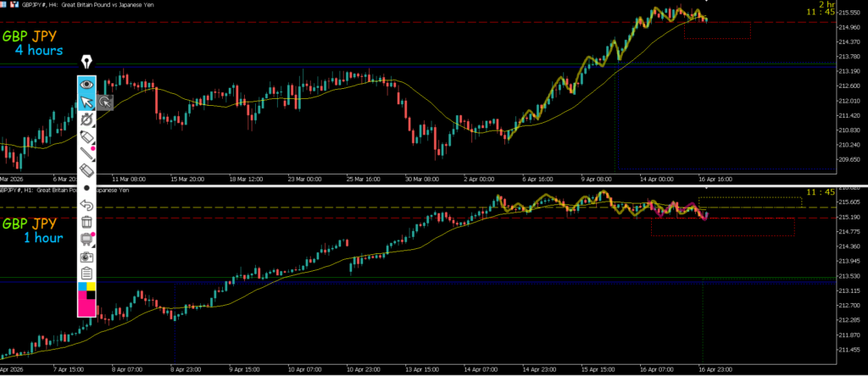
Task: Pick the cyan color swatch
Action: (82, 288)
